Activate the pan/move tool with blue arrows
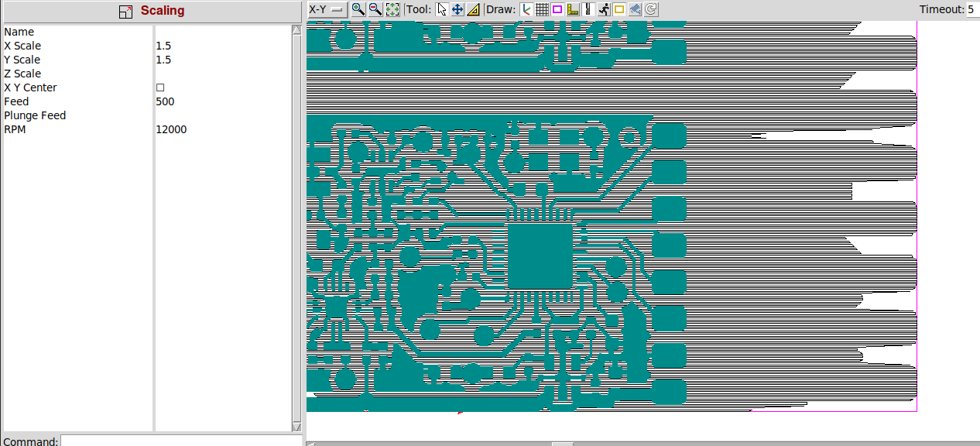 tap(457, 9)
